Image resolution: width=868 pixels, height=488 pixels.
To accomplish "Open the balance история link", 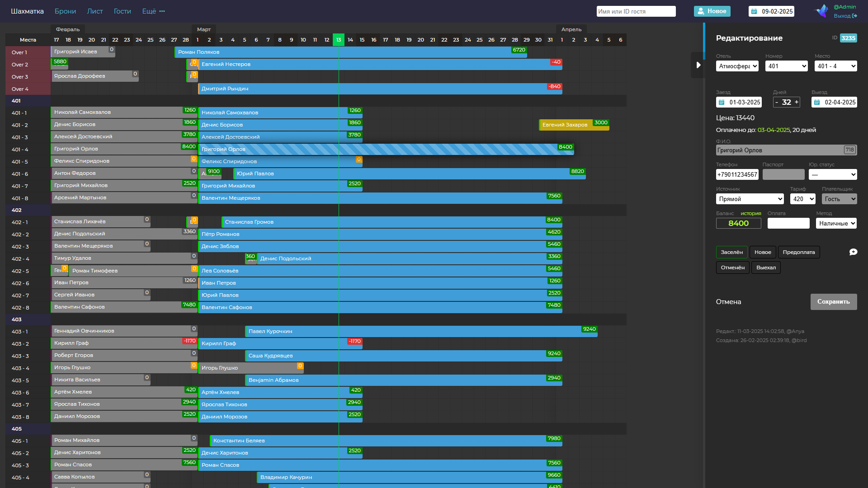I will pyautogui.click(x=751, y=213).
